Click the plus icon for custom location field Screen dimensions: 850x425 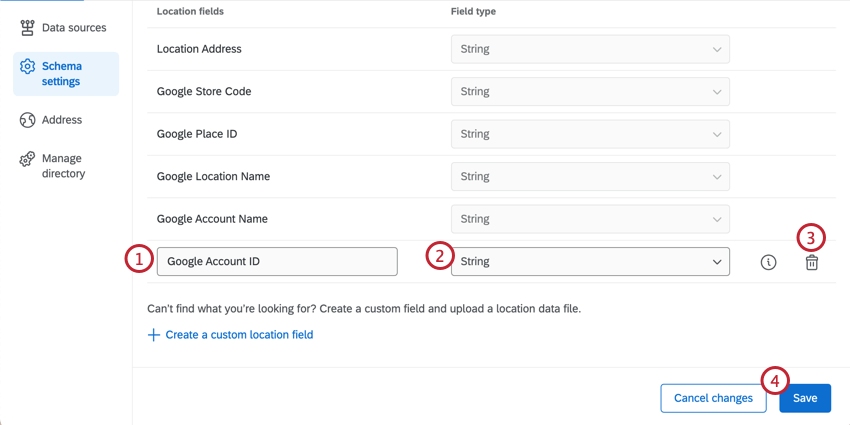[x=154, y=335]
